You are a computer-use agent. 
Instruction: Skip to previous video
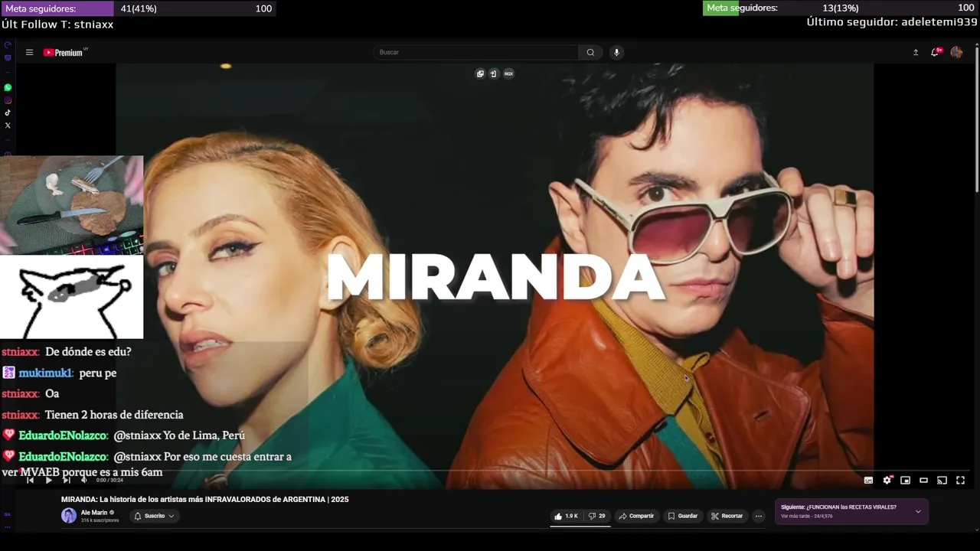(30, 480)
